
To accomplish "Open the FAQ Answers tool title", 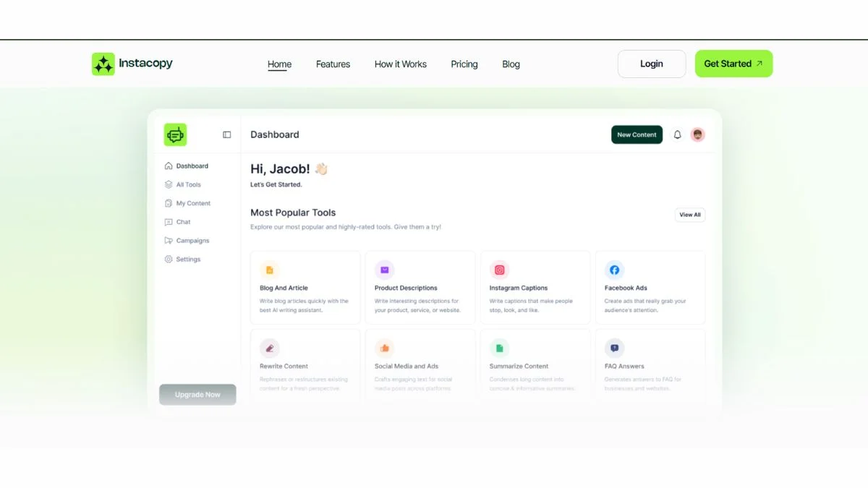I will pos(624,366).
